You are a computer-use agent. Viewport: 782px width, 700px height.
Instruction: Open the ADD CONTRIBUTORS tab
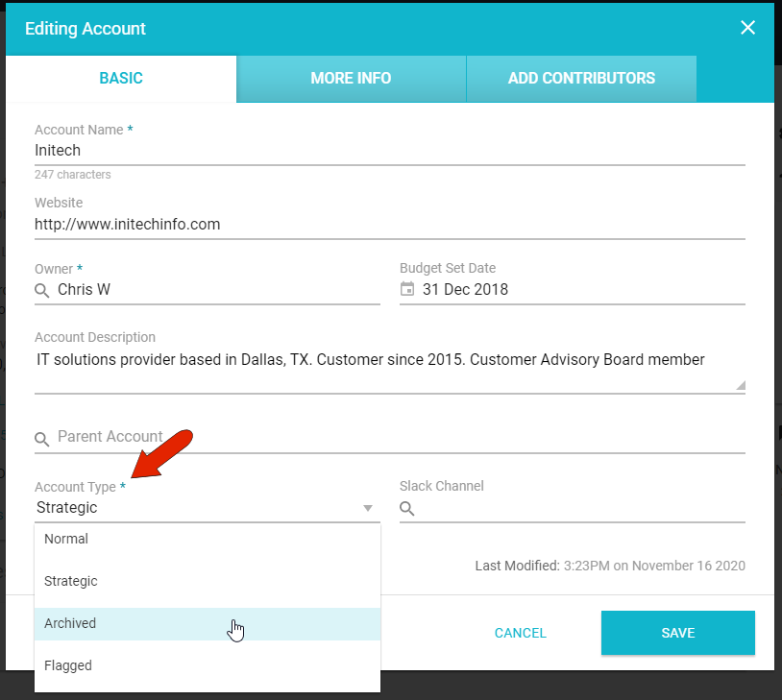click(580, 79)
